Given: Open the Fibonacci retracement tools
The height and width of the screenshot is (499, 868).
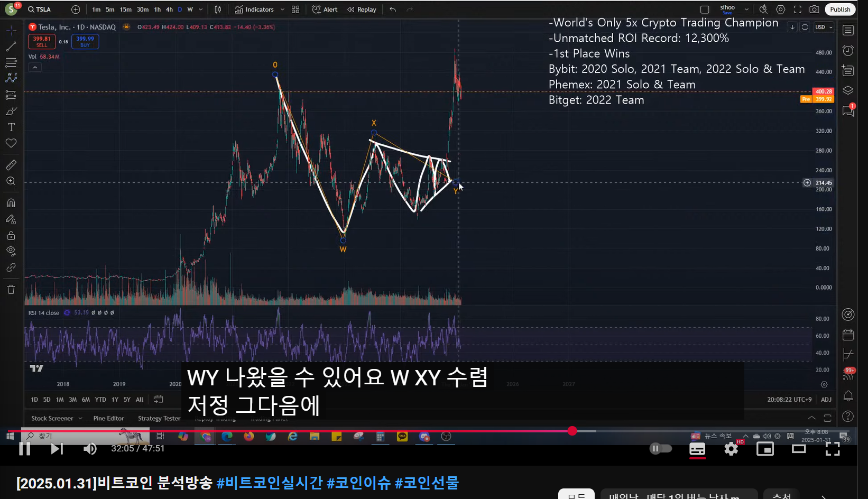Looking at the screenshot, I should click(x=11, y=62).
